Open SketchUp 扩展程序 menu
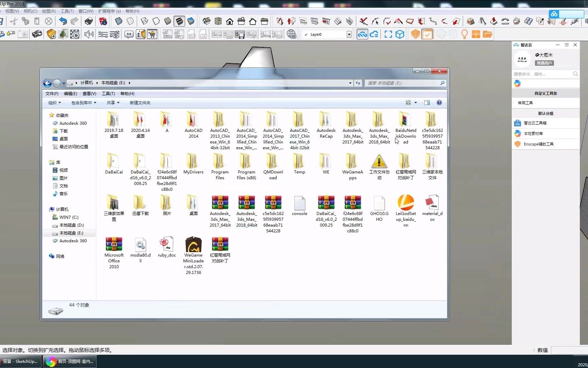The height and width of the screenshot is (368, 588). 109,11
